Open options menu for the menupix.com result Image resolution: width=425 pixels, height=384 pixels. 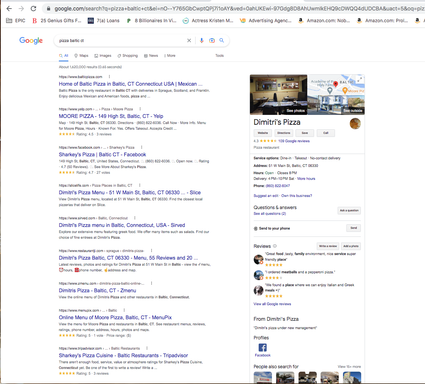tap(124, 310)
